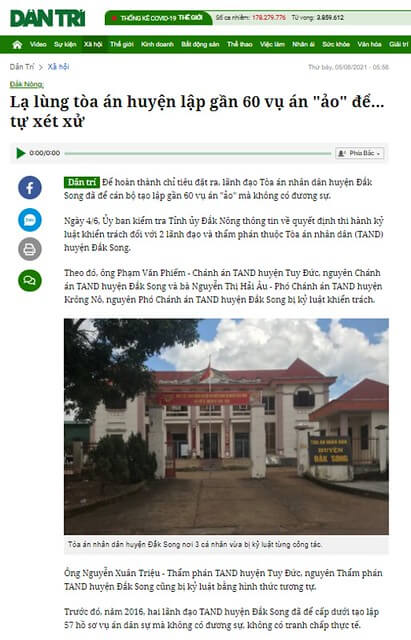Share the article on Facebook
The width and height of the screenshot is (411, 640).
(30, 188)
